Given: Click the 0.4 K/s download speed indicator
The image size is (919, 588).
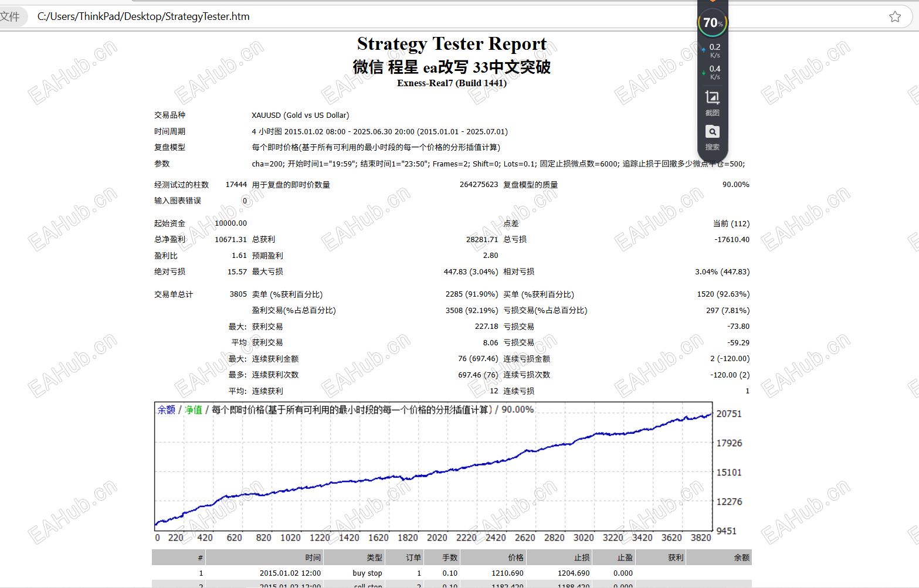Looking at the screenshot, I should click(x=713, y=72).
